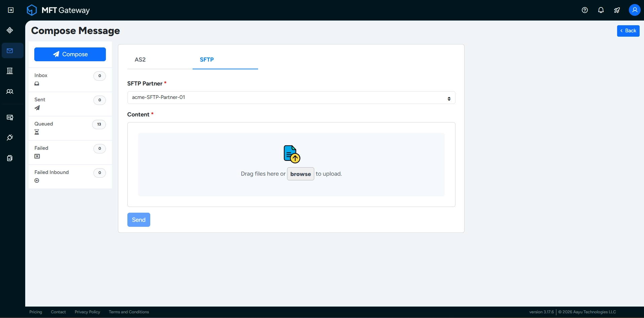Viewport: 644px width, 318px height.
Task: Click the rocket icon in the header
Action: (617, 10)
